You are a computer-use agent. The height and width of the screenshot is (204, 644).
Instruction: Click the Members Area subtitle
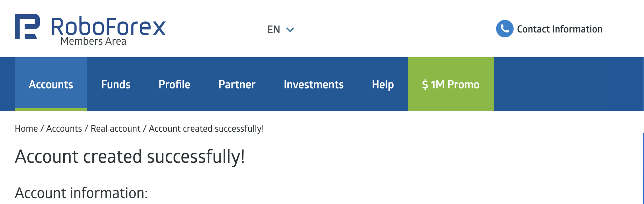93,42
